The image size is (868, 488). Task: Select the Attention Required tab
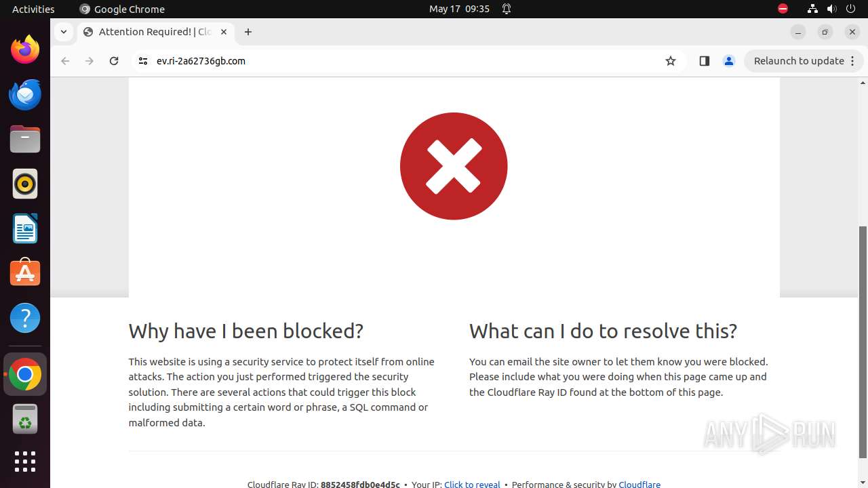point(156,32)
